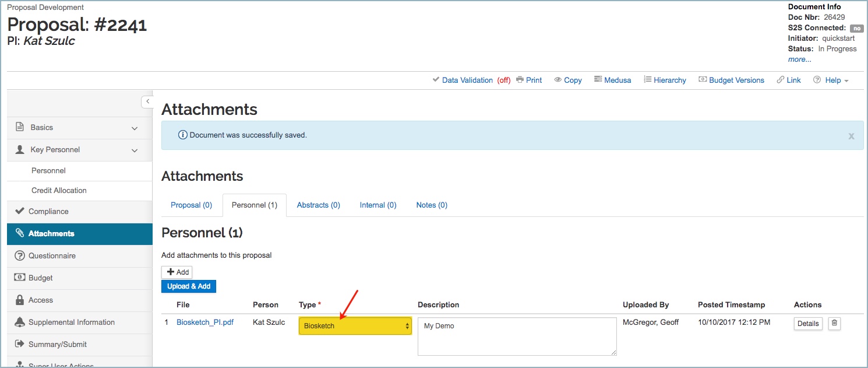Open the Hierarchy view
Viewport: 868px width, 368px height.
pos(647,80)
